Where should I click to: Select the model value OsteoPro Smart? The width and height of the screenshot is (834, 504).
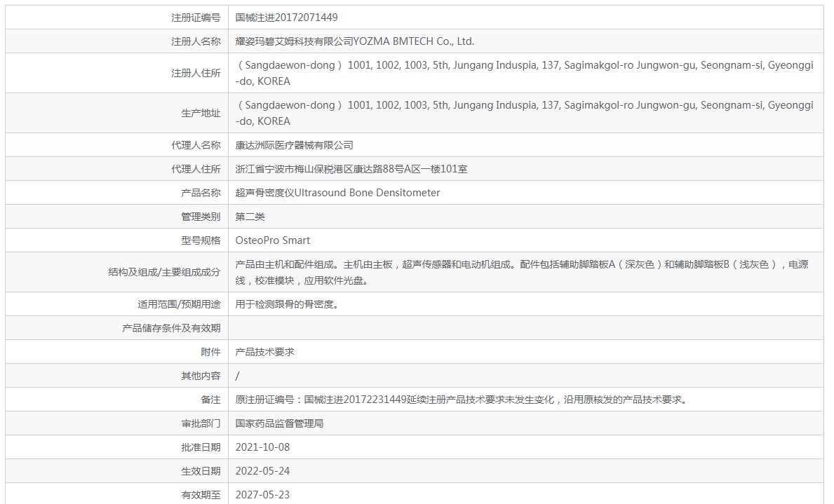(273, 240)
